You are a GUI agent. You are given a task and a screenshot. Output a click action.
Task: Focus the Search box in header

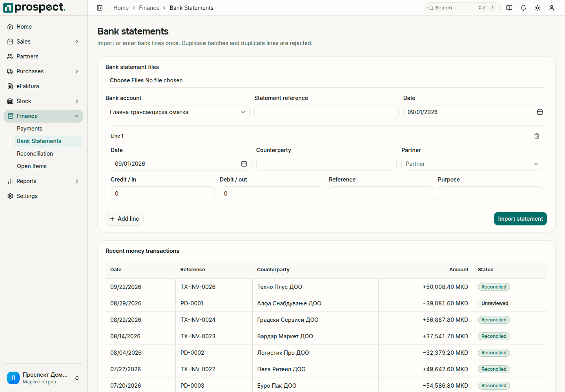pyautogui.click(x=463, y=8)
